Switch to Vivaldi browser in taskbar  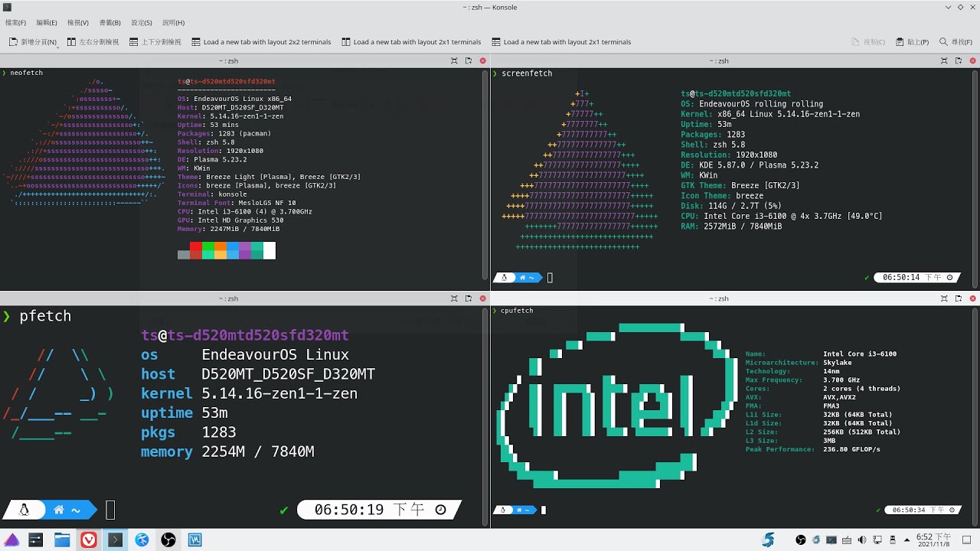point(89,540)
